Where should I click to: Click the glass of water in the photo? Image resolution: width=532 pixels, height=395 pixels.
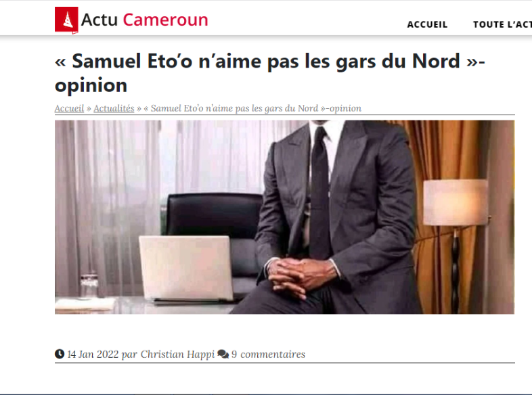89,285
